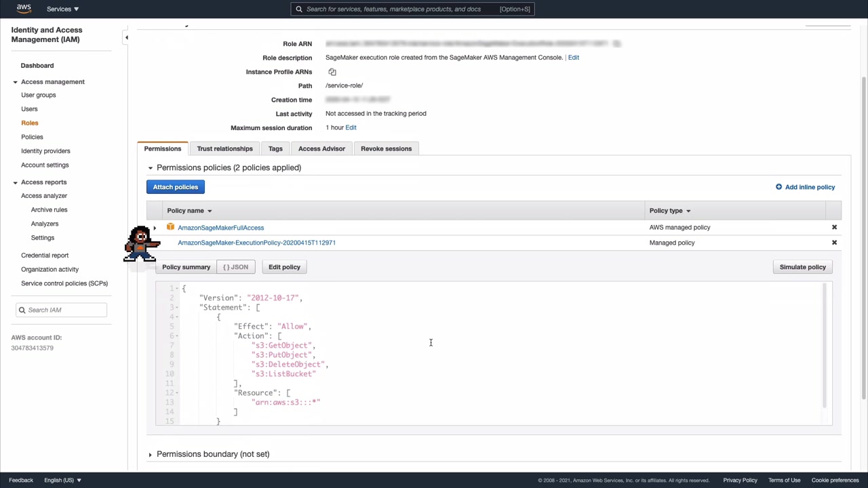Sort by Policy type column
Viewport: 868px width, 488px height.
[670, 211]
